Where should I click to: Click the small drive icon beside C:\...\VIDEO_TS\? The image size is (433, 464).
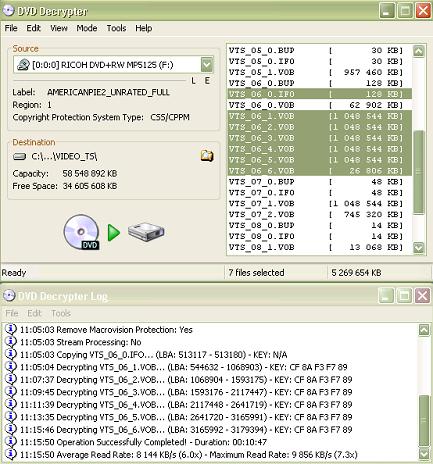(20, 156)
